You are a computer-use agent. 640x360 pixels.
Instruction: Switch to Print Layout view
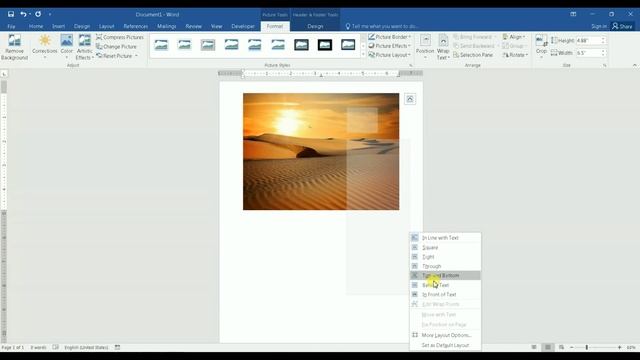548,347
